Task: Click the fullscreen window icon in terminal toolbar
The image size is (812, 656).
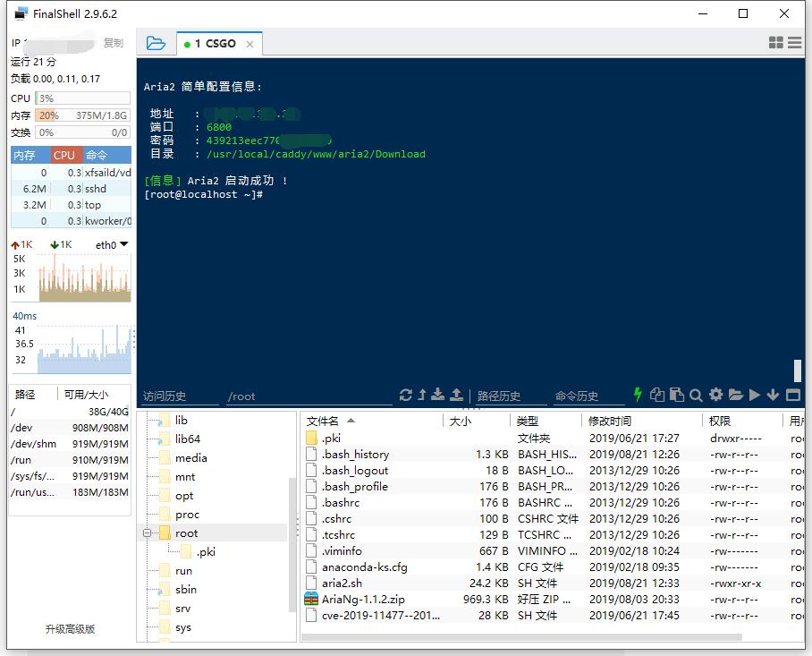Action: pos(793,395)
